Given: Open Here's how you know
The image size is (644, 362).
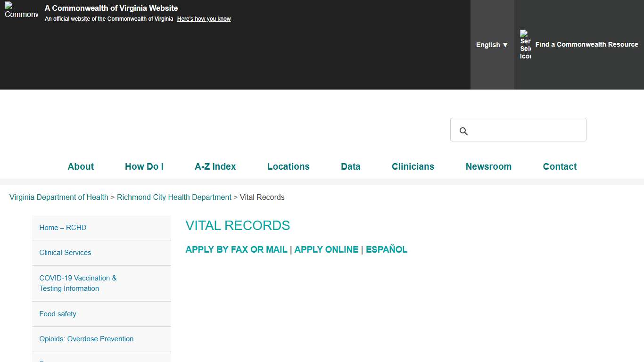Looking at the screenshot, I should pos(204,18).
